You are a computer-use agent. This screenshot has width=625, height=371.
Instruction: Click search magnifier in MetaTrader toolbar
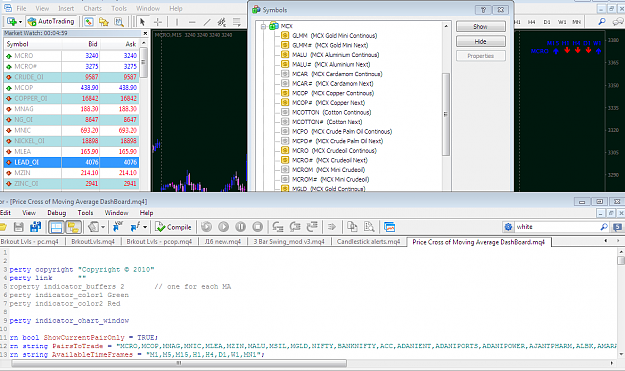click(x=602, y=22)
